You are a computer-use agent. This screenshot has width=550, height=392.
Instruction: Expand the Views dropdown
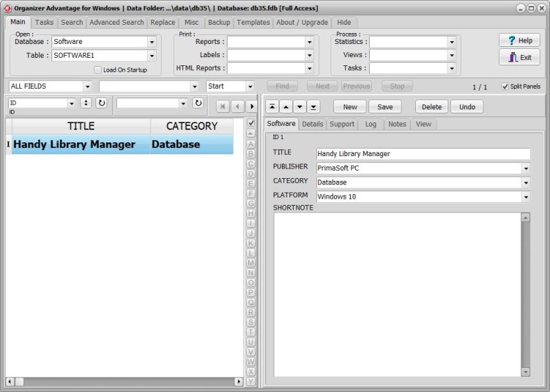pyautogui.click(x=452, y=55)
